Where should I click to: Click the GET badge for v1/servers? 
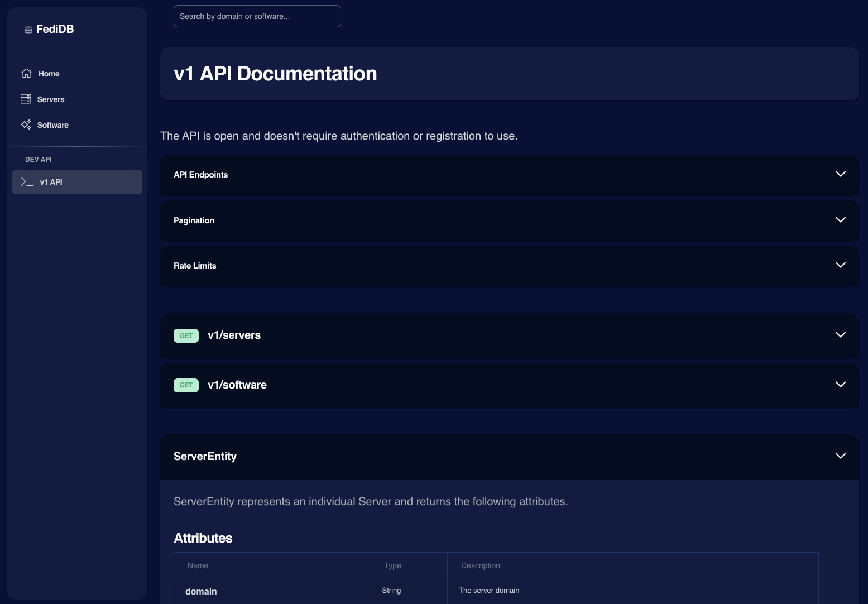click(x=186, y=335)
